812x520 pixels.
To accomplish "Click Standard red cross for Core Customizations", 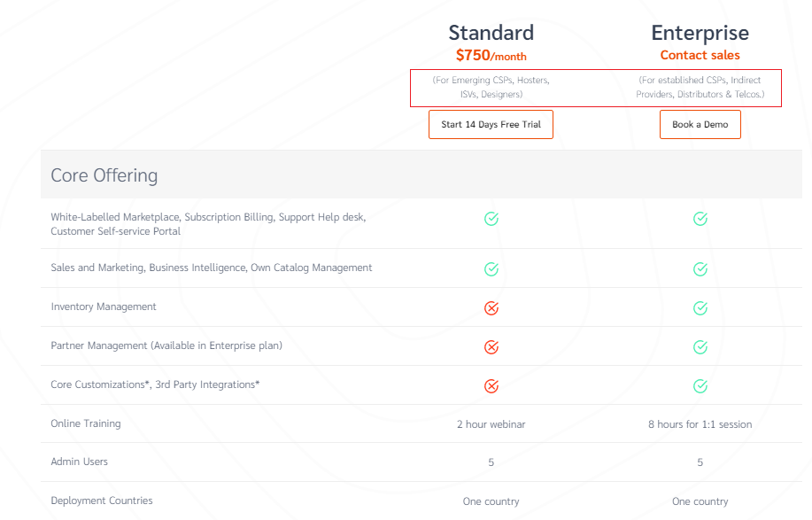I will 491,386.
